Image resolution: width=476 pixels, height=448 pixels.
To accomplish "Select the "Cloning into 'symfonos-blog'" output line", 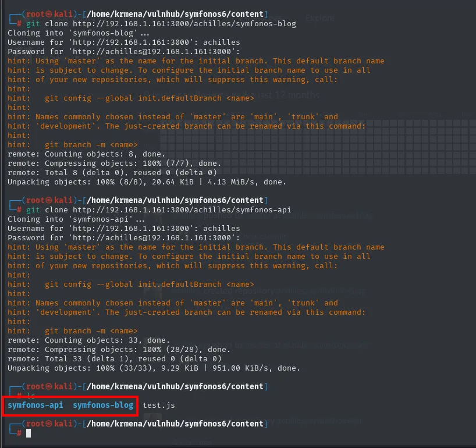I will click(x=79, y=33).
